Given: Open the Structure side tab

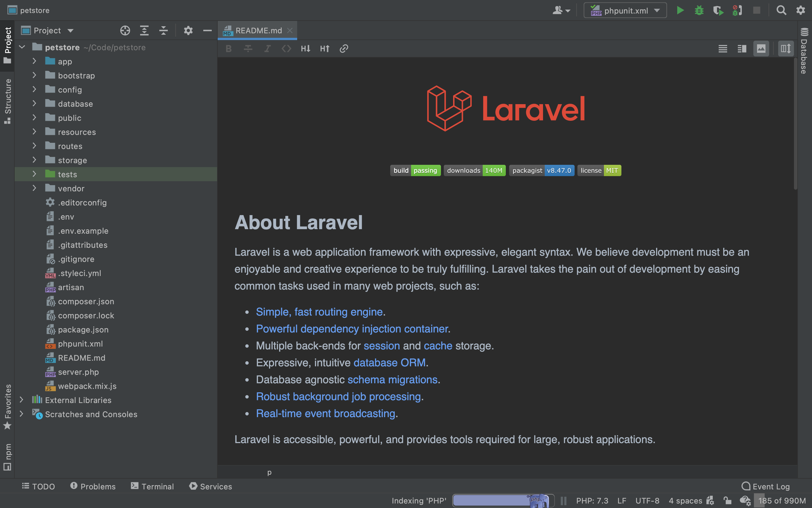Looking at the screenshot, I should 7,102.
